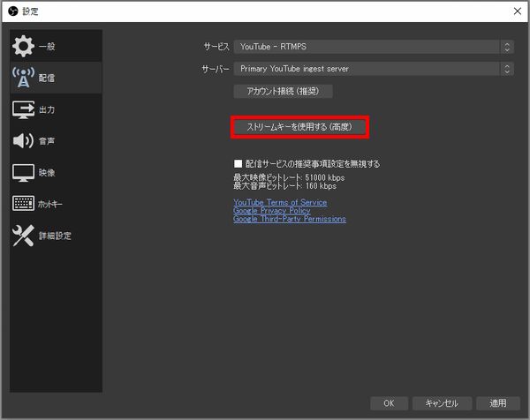Open the Hotkeys (ホットキー) keyboard icon
The width and height of the screenshot is (530, 420).
23,204
